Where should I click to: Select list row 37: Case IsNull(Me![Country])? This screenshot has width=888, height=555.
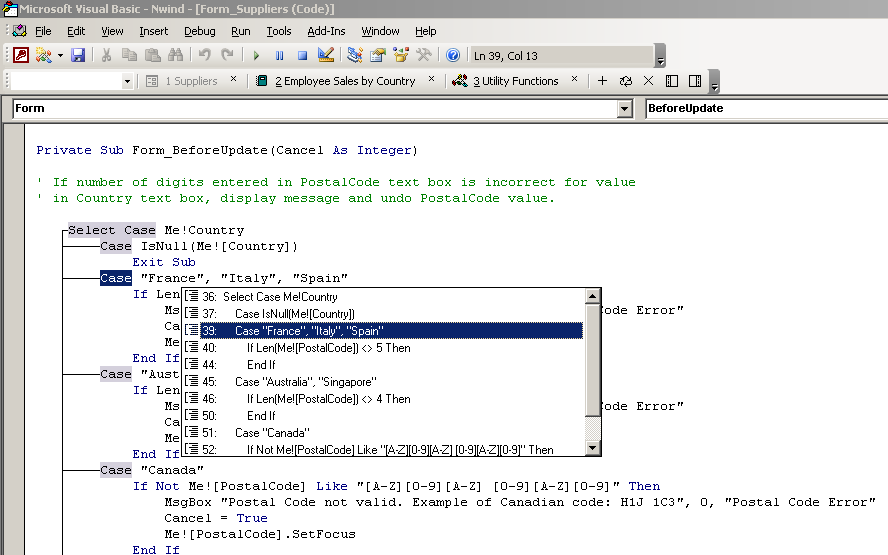click(x=383, y=314)
